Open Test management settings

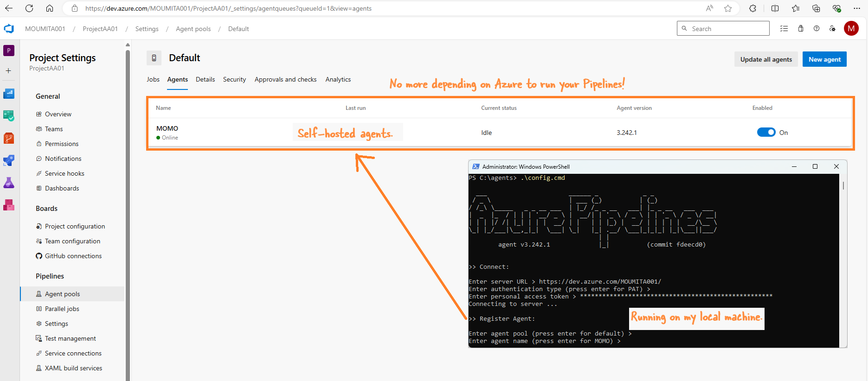pyautogui.click(x=70, y=338)
